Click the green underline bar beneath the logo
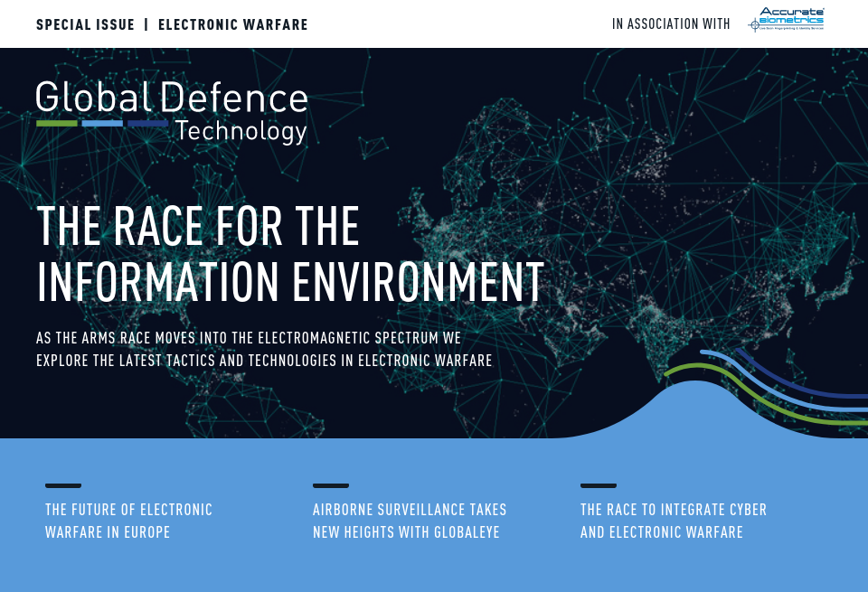The height and width of the screenshot is (592, 868). (56, 122)
